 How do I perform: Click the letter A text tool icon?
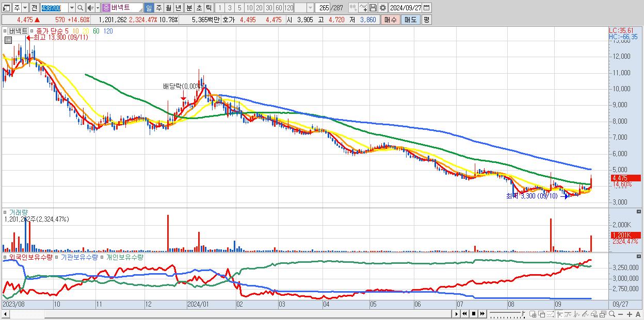(638, 314)
